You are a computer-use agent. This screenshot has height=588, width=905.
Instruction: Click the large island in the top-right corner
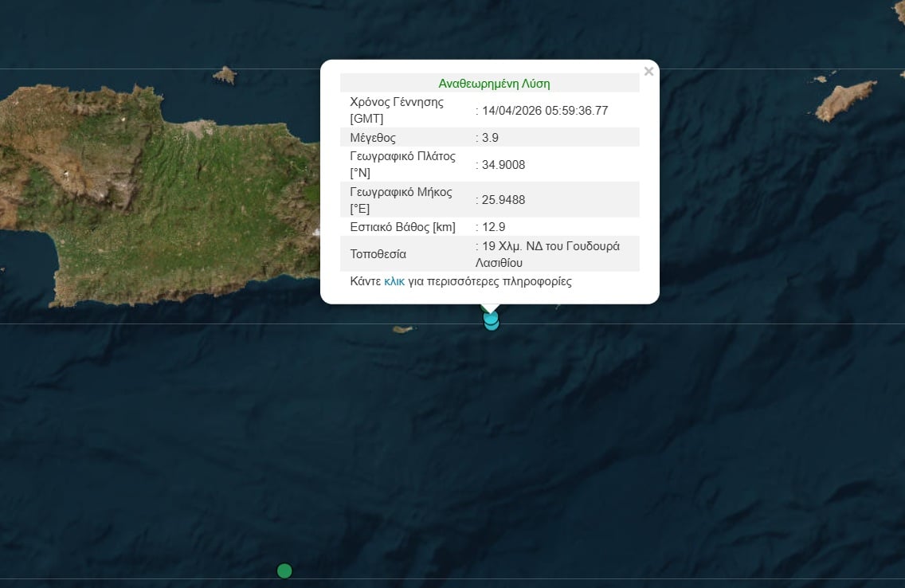point(844,100)
